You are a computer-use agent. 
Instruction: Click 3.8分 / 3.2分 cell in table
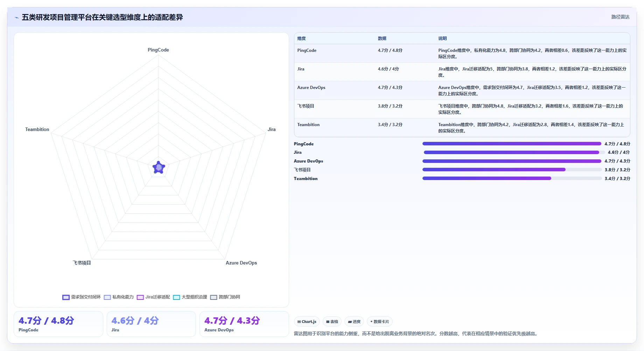coord(390,106)
